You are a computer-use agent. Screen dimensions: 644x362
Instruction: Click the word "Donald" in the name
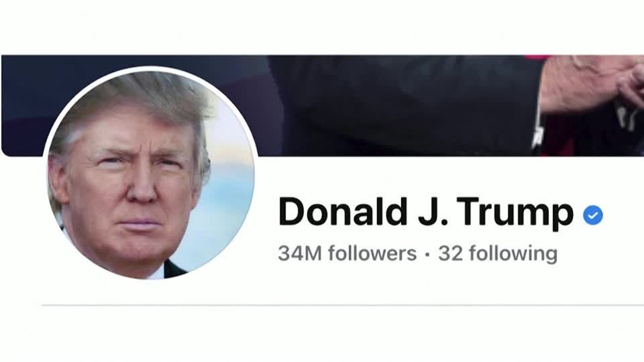coord(343,211)
